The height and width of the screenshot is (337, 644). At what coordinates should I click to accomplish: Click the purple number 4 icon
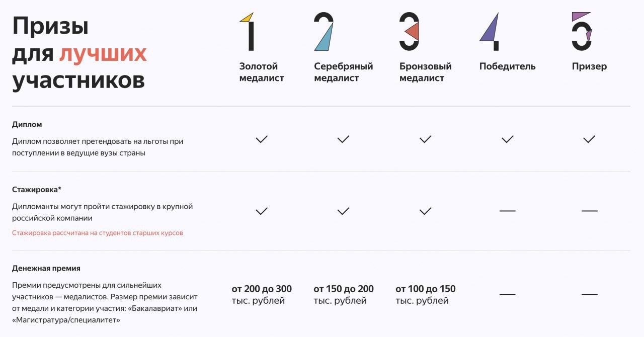click(490, 32)
